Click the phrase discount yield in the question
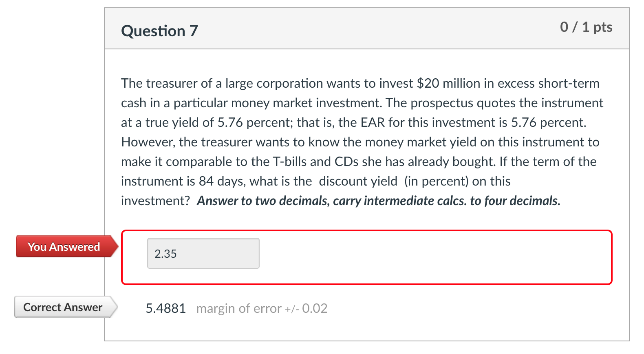This screenshot has width=644, height=354. [357, 181]
